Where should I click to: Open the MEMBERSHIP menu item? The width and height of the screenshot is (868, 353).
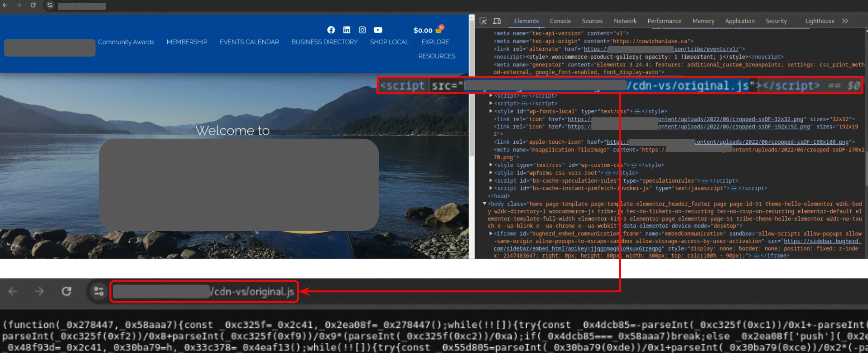(x=187, y=42)
